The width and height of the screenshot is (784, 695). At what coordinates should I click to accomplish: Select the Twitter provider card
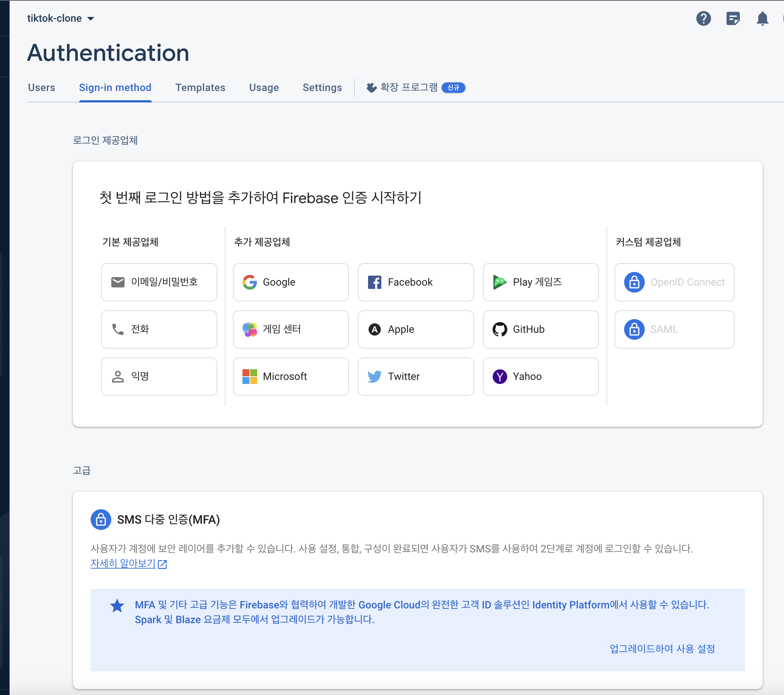click(416, 376)
